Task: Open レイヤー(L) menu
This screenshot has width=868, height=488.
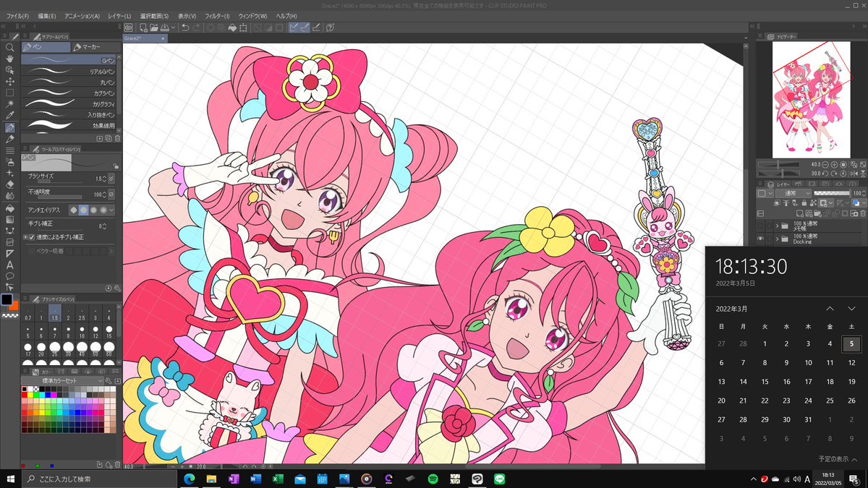Action: coord(120,16)
